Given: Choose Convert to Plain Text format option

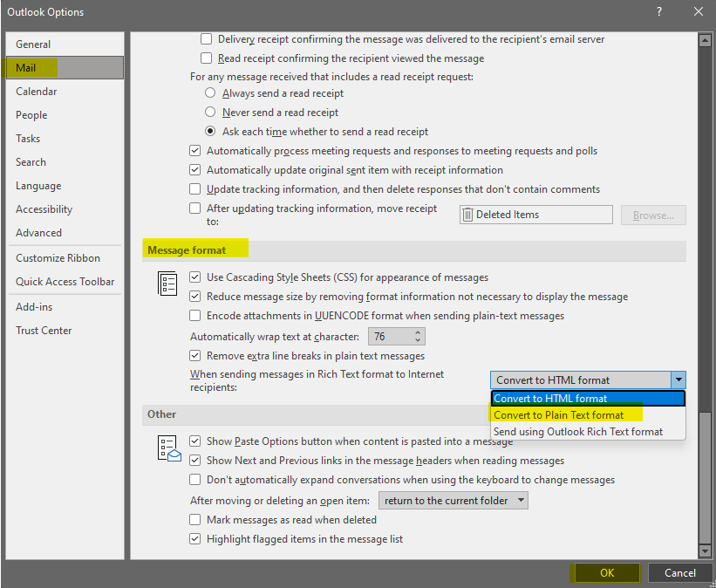Looking at the screenshot, I should pyautogui.click(x=588, y=415).
